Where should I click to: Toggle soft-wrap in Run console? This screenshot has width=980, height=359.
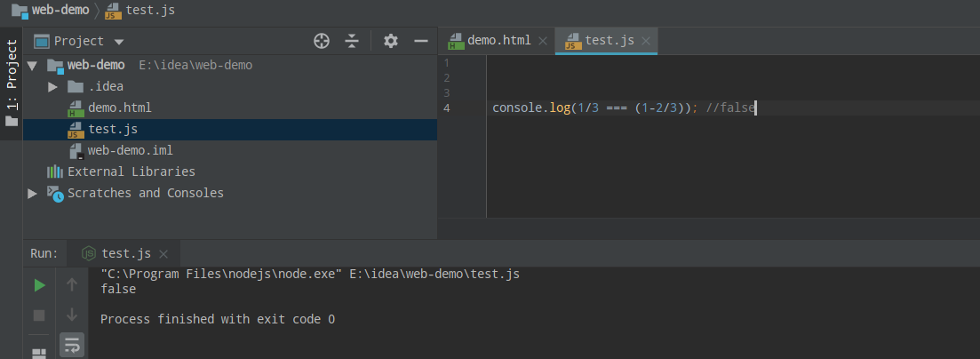72,345
